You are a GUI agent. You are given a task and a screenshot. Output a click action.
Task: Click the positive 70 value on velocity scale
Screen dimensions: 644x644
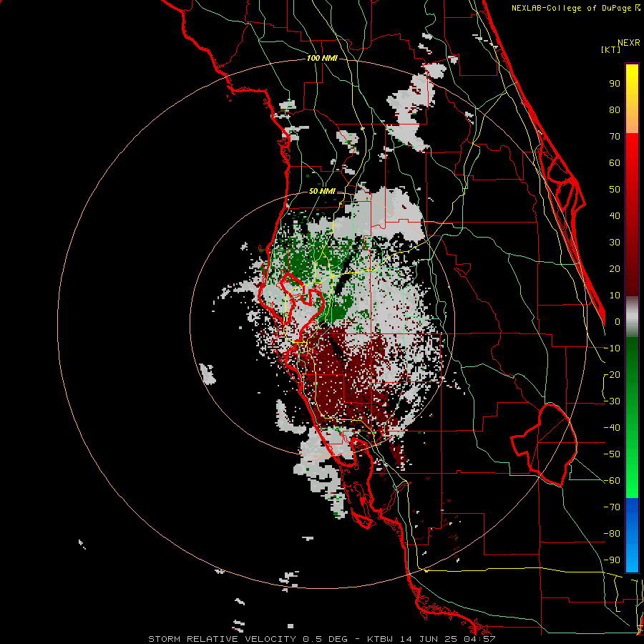615,137
